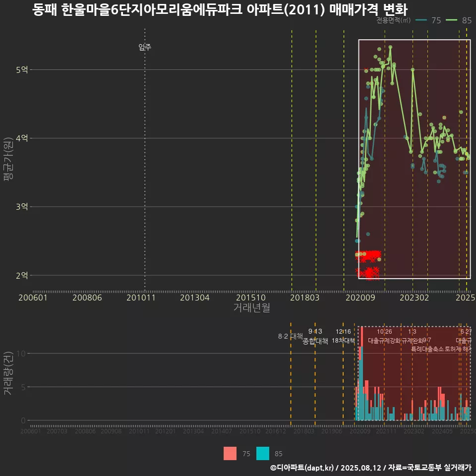
Task: Click 200908 on the volume chart axis
Action: click(111, 431)
